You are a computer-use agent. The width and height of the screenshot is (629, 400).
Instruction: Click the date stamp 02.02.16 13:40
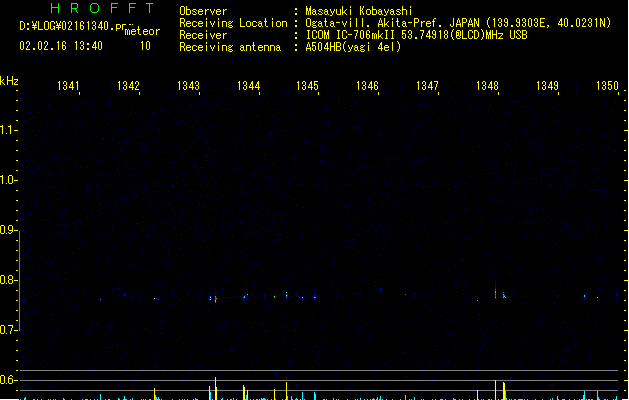coord(61,46)
